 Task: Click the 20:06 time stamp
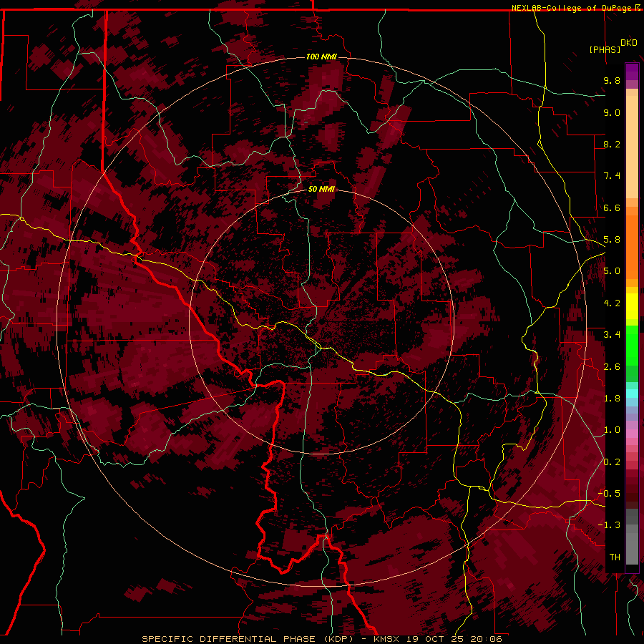[485, 639]
